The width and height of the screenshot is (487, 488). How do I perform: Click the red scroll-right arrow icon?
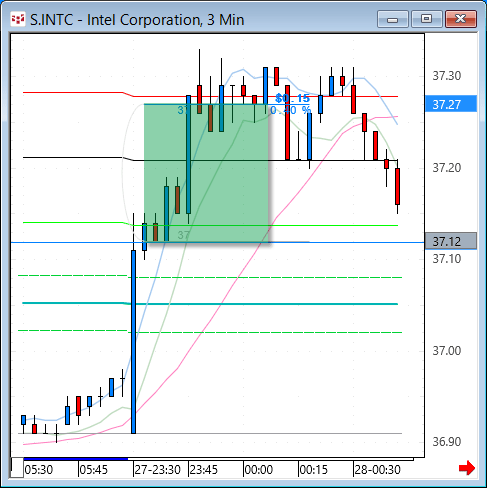click(467, 468)
